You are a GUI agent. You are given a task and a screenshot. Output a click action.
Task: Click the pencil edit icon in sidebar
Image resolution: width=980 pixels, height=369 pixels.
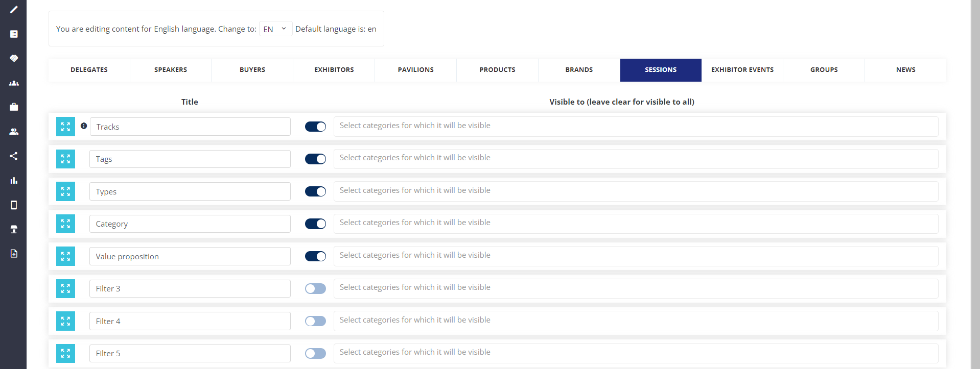14,10
